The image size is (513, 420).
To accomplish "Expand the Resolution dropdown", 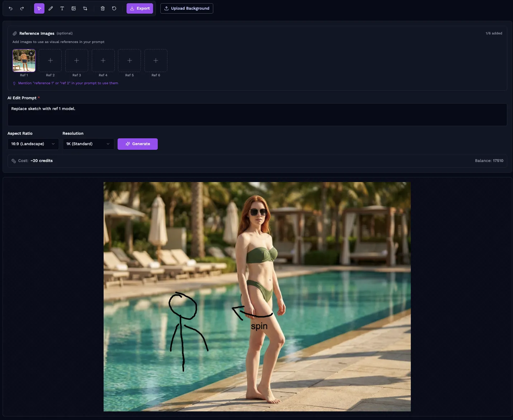I will point(88,144).
